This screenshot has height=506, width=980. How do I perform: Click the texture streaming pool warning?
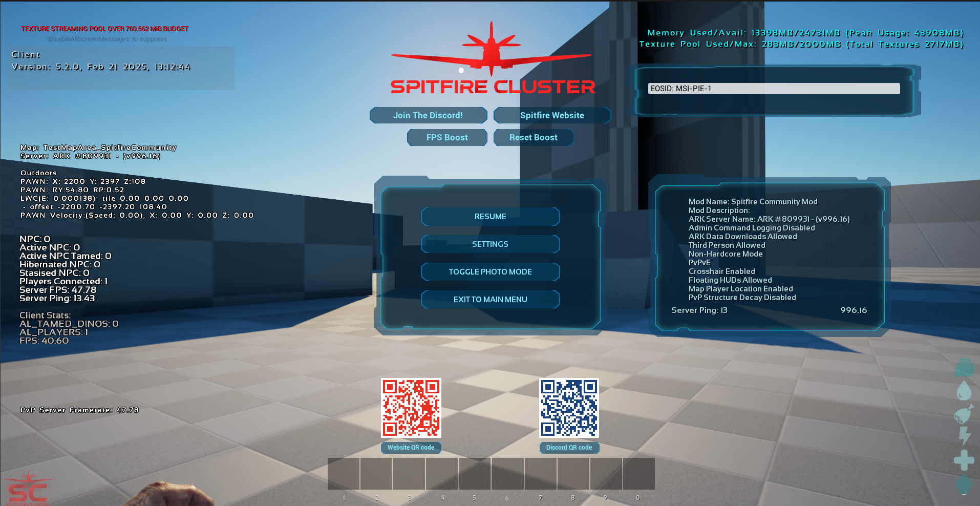click(105, 29)
